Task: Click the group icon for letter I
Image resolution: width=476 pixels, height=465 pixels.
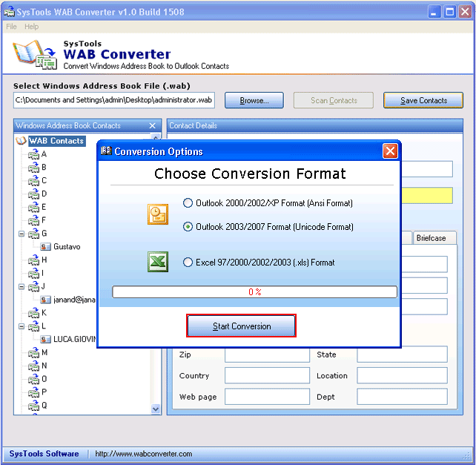Action: point(33,274)
